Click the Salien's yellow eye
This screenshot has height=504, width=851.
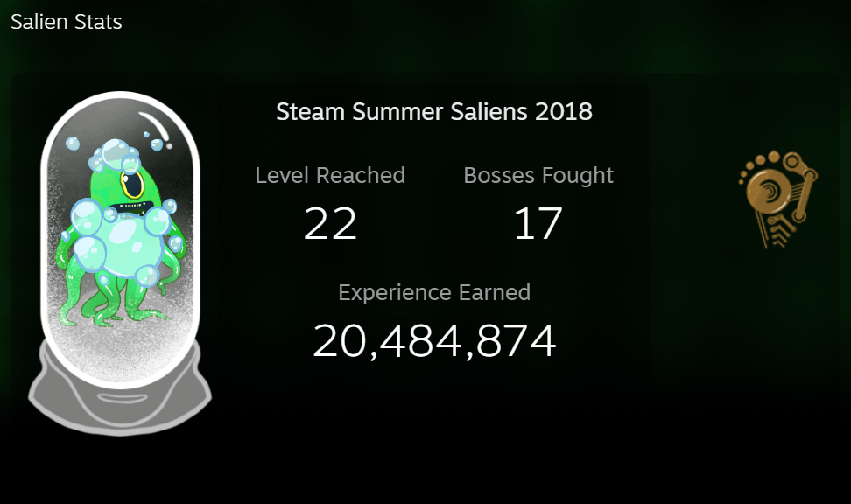134,185
